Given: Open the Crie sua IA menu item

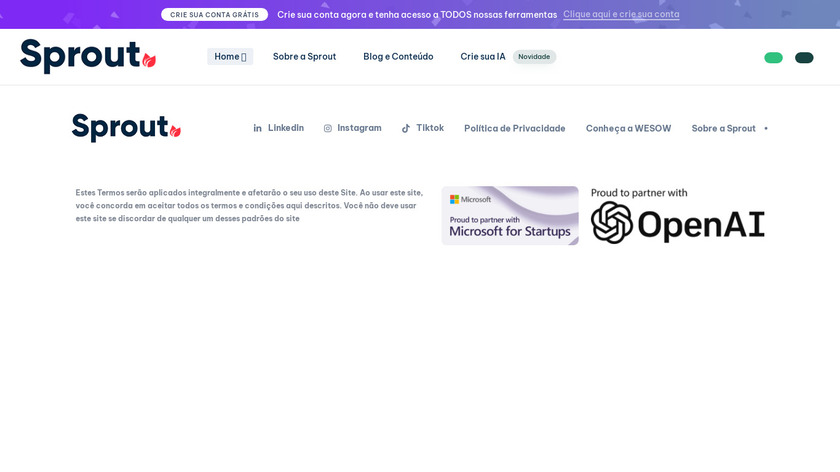Looking at the screenshot, I should 483,56.
